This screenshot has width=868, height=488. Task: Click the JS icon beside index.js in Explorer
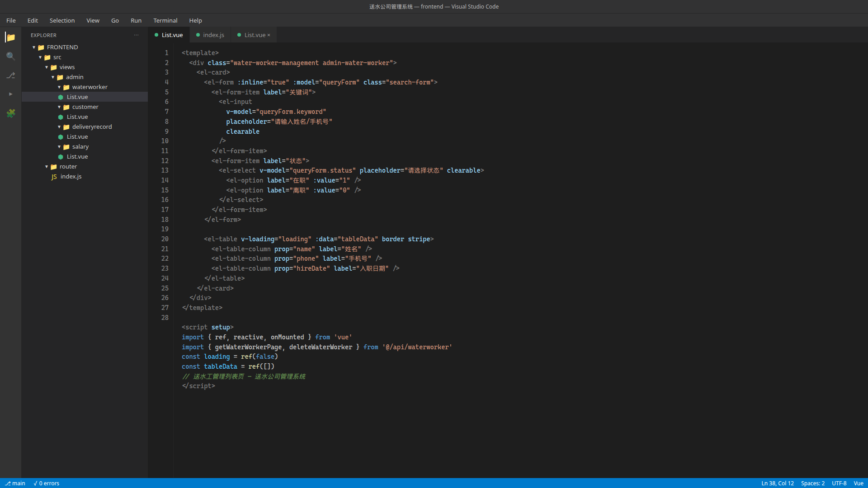pyautogui.click(x=54, y=177)
